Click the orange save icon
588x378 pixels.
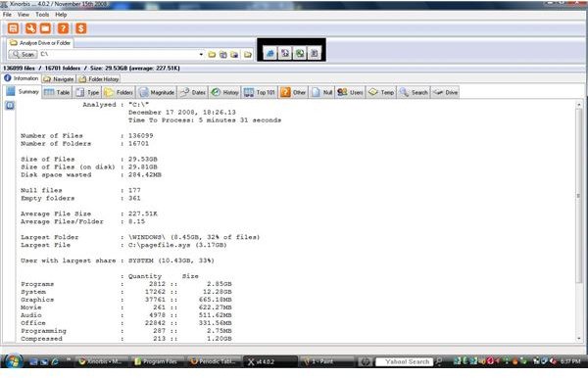coord(13,28)
